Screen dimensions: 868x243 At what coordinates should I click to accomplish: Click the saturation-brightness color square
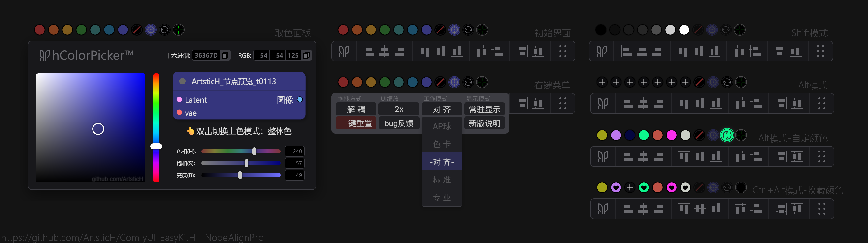91,128
